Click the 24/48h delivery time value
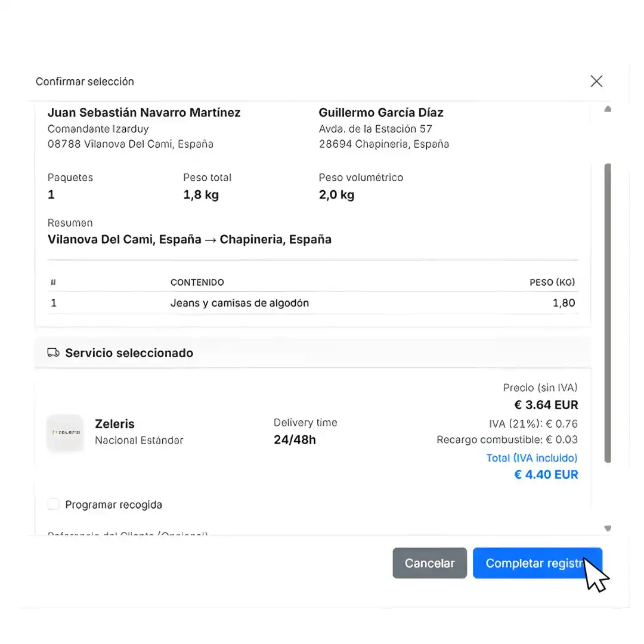 (295, 440)
